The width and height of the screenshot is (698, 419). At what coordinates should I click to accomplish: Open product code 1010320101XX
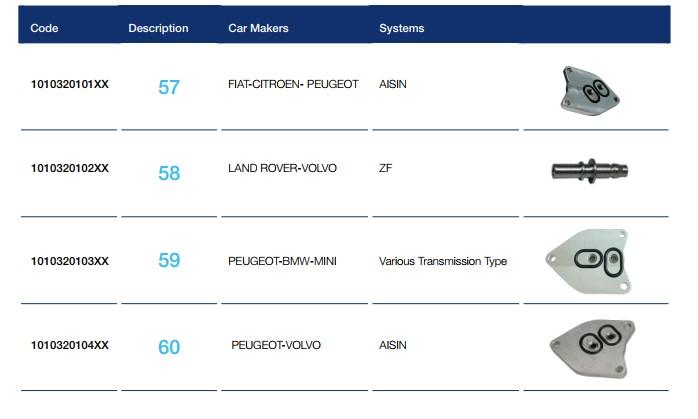tap(70, 85)
